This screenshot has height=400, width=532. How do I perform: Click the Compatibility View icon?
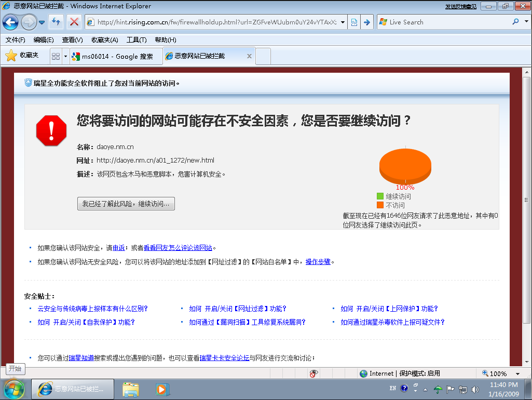354,22
